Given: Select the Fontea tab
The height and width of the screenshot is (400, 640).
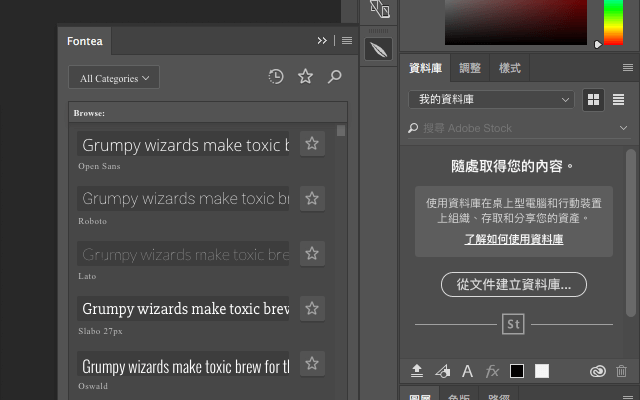Looking at the screenshot, I should click(85, 41).
